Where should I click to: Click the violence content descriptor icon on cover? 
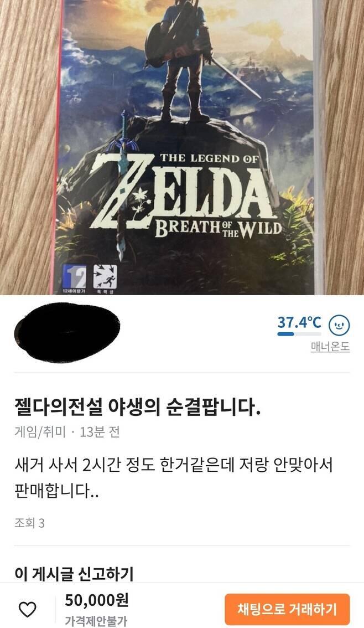[x=105, y=276]
